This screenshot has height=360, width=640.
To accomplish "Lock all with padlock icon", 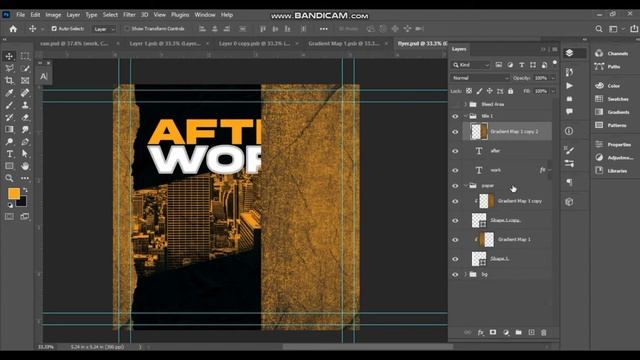I will pos(511,91).
